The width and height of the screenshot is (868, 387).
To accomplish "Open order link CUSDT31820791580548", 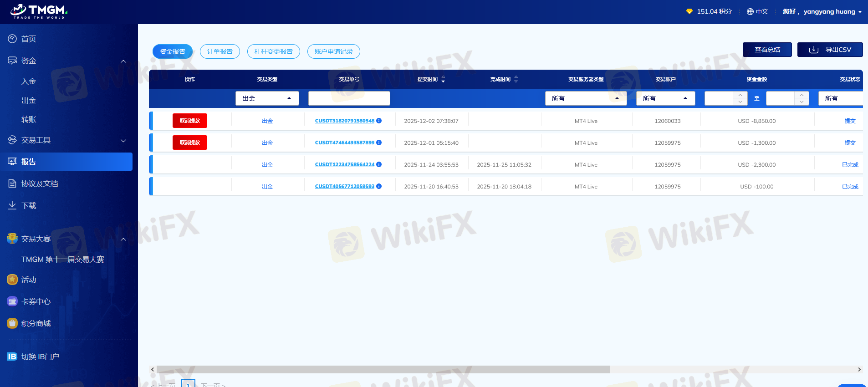I will (345, 121).
